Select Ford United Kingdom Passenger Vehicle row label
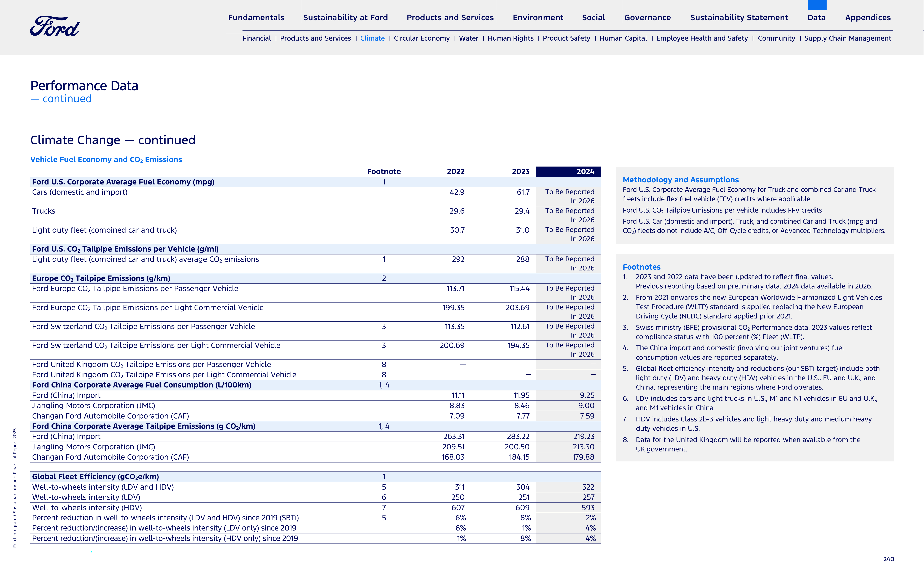Screen dimensions: 924x578 coord(152,365)
